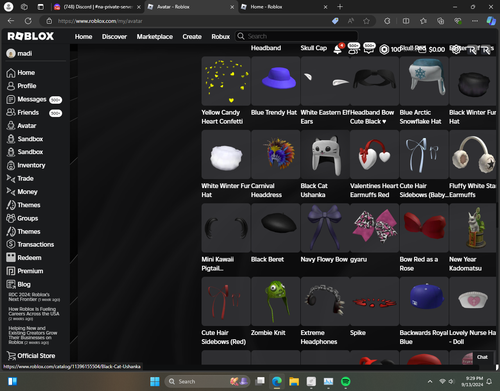Open Home in the top navigation

[x=83, y=37]
